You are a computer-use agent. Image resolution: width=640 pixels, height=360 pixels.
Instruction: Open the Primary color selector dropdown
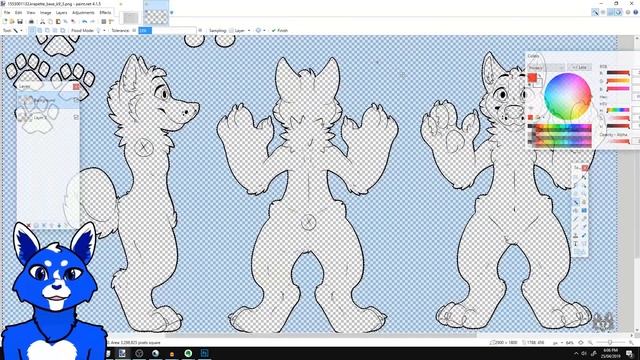click(546, 67)
